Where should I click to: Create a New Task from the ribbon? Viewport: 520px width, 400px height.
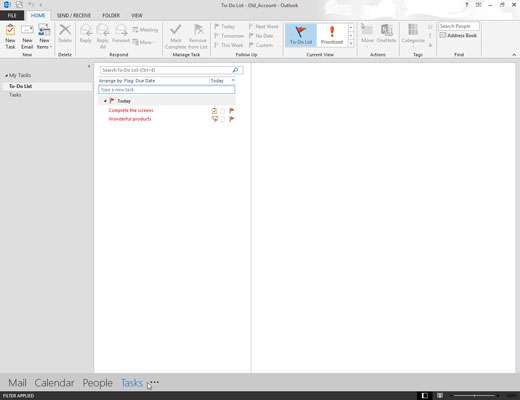pyautogui.click(x=10, y=36)
